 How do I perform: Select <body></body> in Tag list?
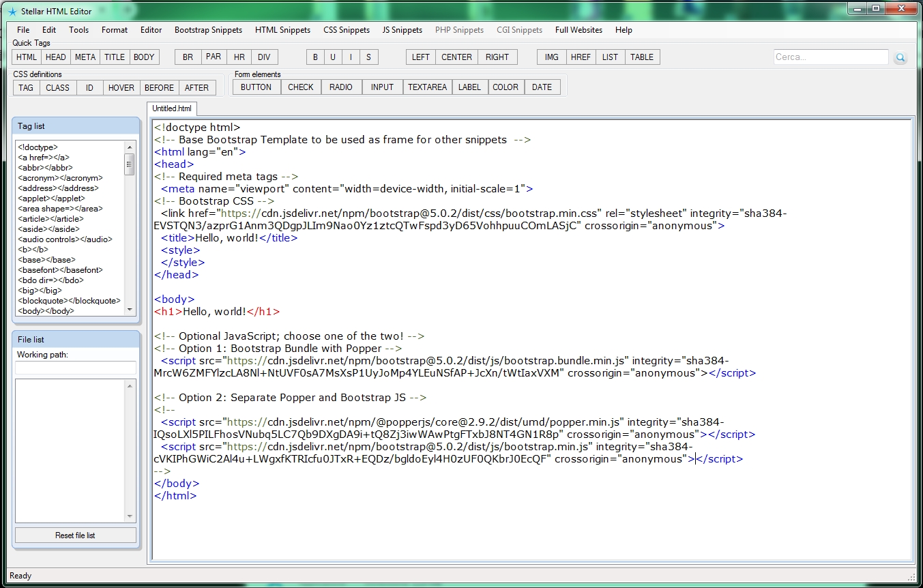[46, 311]
